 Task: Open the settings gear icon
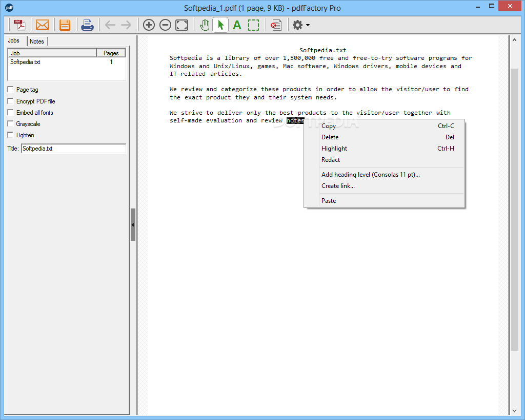pyautogui.click(x=297, y=25)
